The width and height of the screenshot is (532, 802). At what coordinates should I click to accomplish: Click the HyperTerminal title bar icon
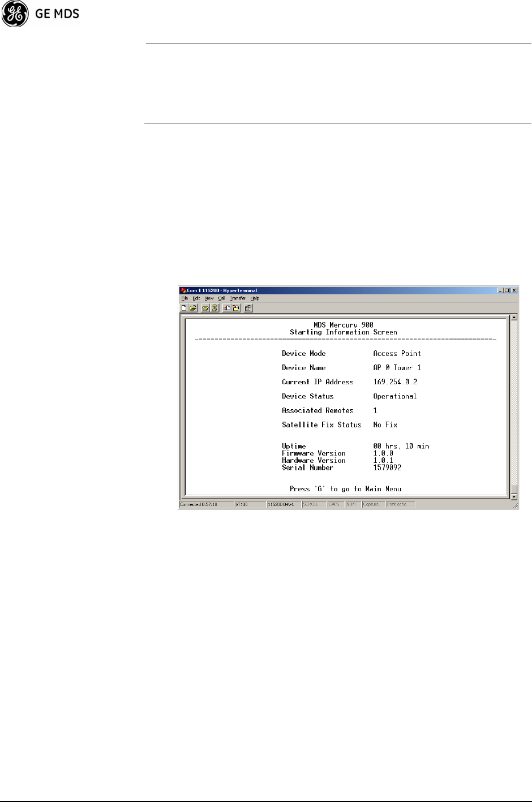tap(183, 290)
